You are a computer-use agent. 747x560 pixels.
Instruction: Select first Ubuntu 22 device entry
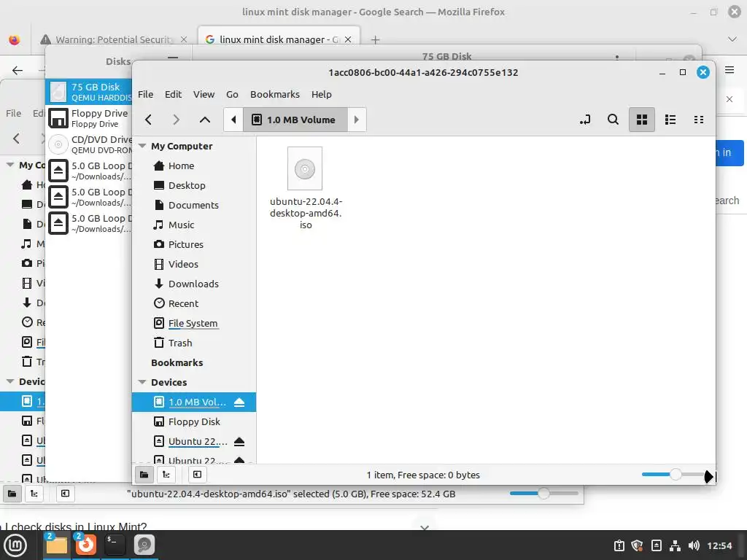click(197, 441)
